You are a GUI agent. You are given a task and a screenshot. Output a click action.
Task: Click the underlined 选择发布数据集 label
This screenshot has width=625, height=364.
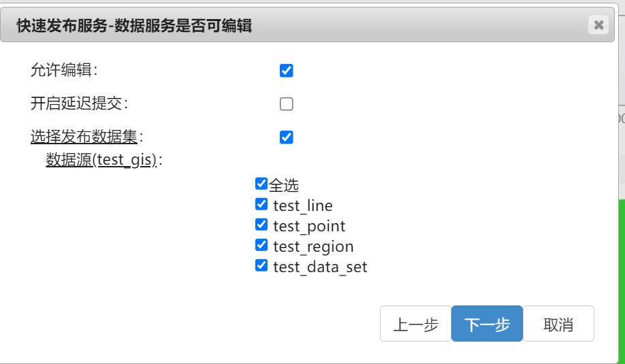(84, 137)
